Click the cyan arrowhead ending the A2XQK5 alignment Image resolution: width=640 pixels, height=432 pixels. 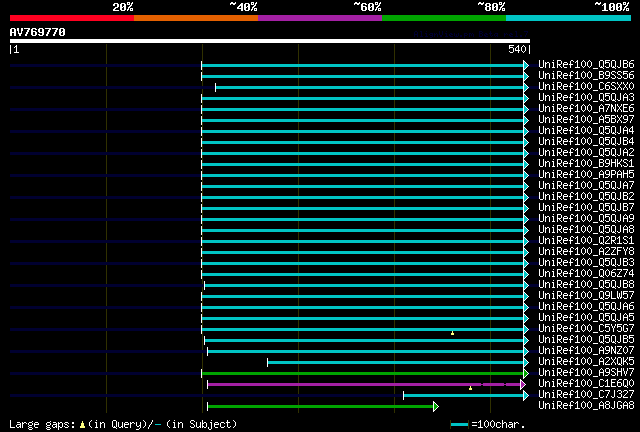(x=526, y=362)
